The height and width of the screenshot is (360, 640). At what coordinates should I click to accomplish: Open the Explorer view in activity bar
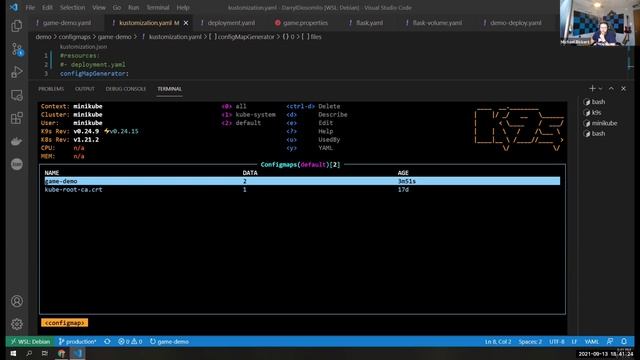(17, 26)
